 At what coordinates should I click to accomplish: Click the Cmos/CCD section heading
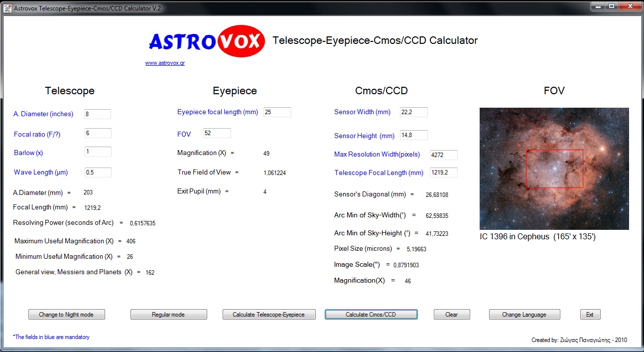(x=382, y=91)
